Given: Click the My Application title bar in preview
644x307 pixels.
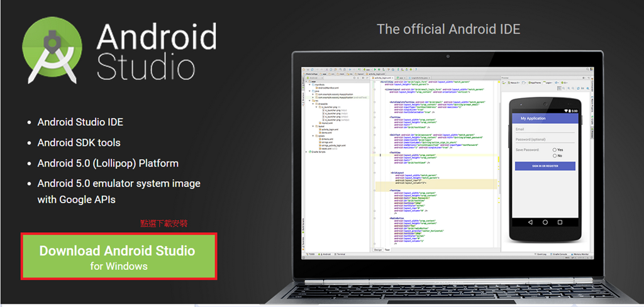Looking at the screenshot, I should [545, 118].
